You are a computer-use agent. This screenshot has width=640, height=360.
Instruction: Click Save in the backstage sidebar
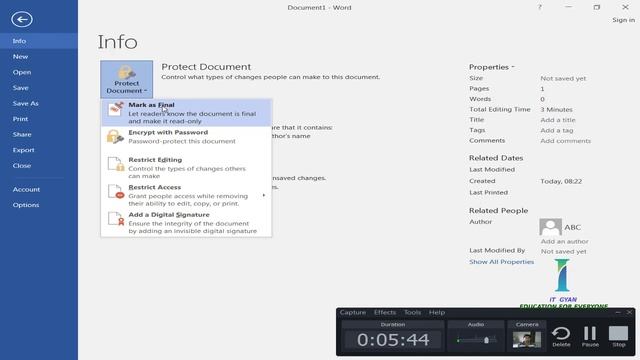39,88
